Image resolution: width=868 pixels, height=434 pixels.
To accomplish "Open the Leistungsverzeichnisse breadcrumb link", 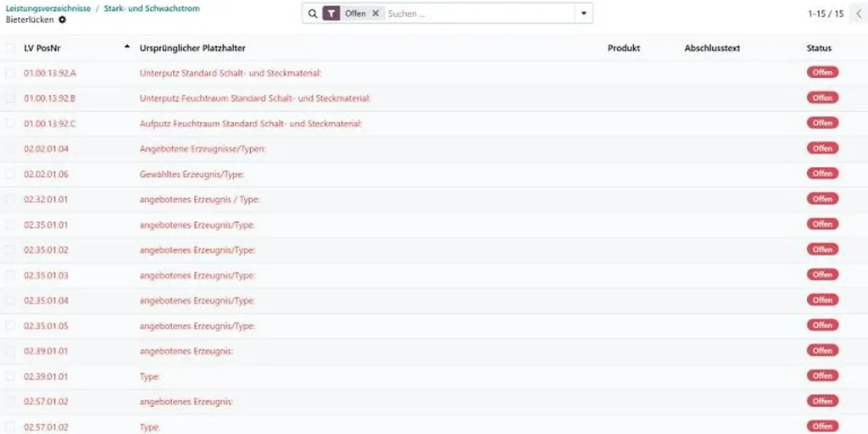I will click(x=48, y=8).
